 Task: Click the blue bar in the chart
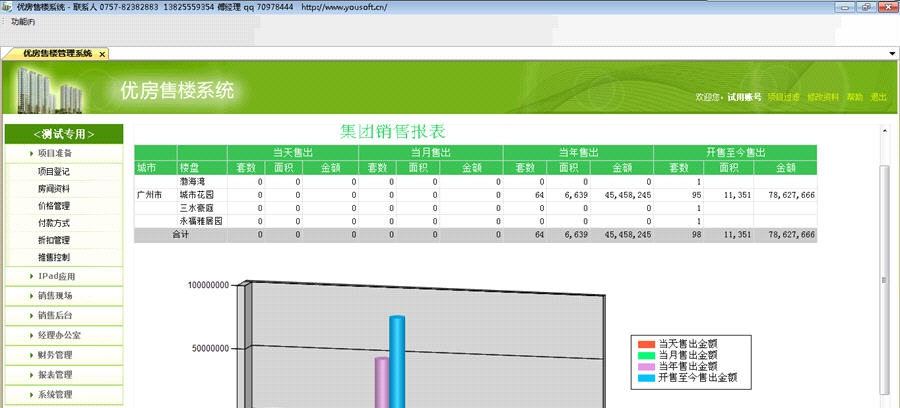pos(397,362)
